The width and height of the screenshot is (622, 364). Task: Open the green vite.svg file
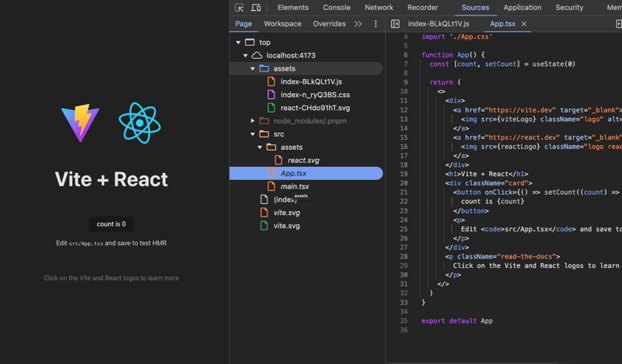click(286, 226)
